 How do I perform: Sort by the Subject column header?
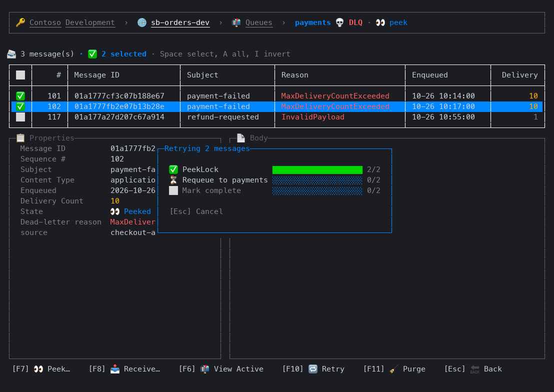(x=202, y=75)
